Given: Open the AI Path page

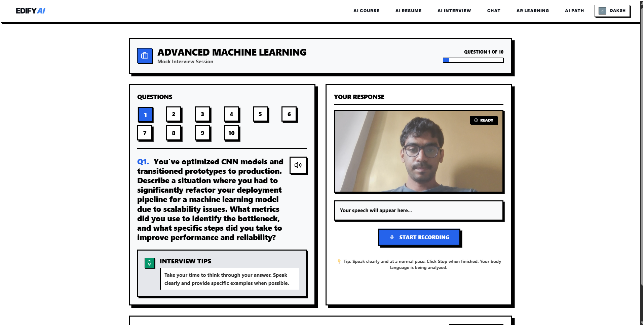Looking at the screenshot, I should pos(574,11).
